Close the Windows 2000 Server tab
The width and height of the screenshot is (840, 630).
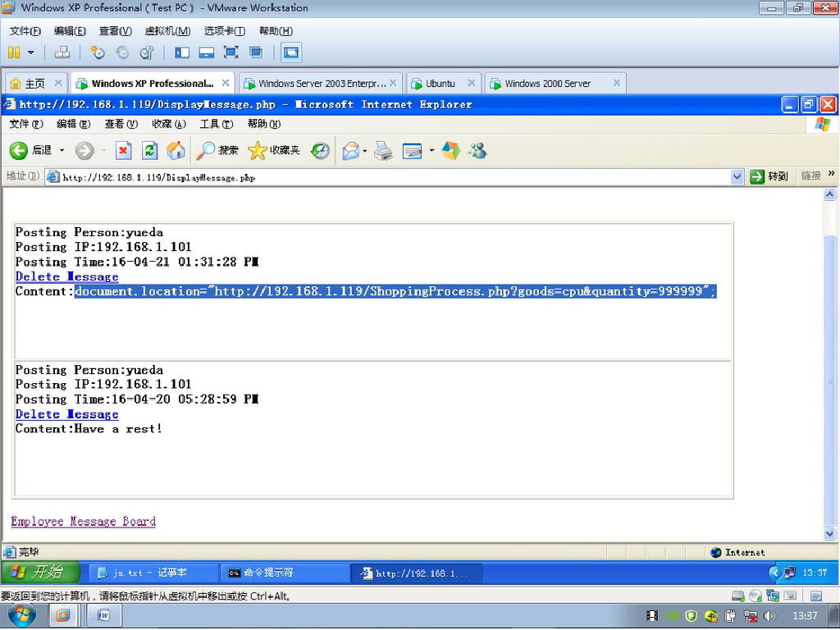[617, 83]
